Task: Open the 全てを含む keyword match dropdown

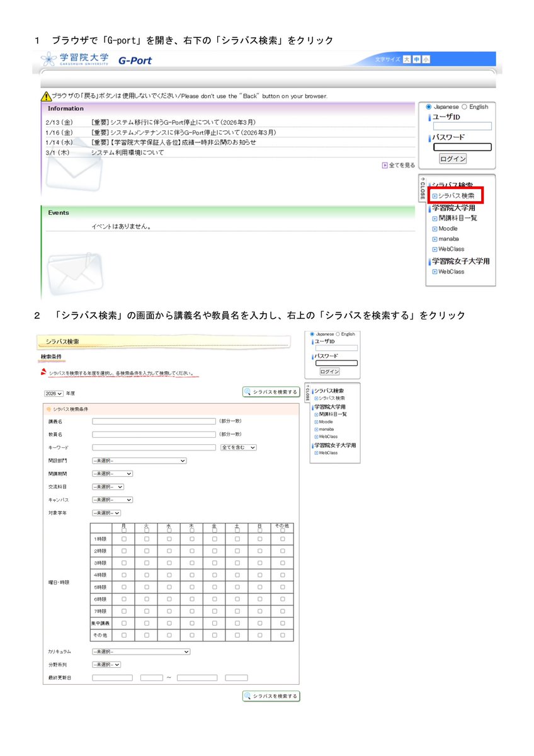Action: 239,447
